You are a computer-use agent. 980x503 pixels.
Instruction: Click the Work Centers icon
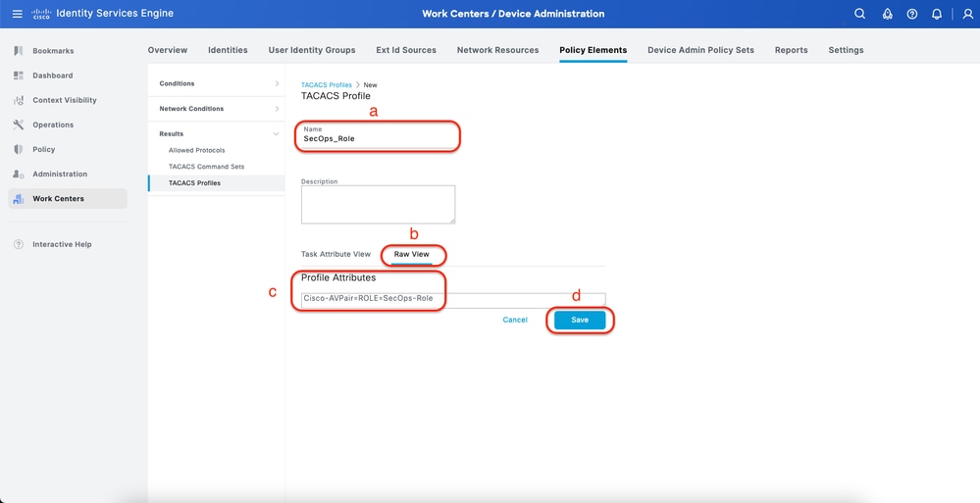pyautogui.click(x=18, y=199)
